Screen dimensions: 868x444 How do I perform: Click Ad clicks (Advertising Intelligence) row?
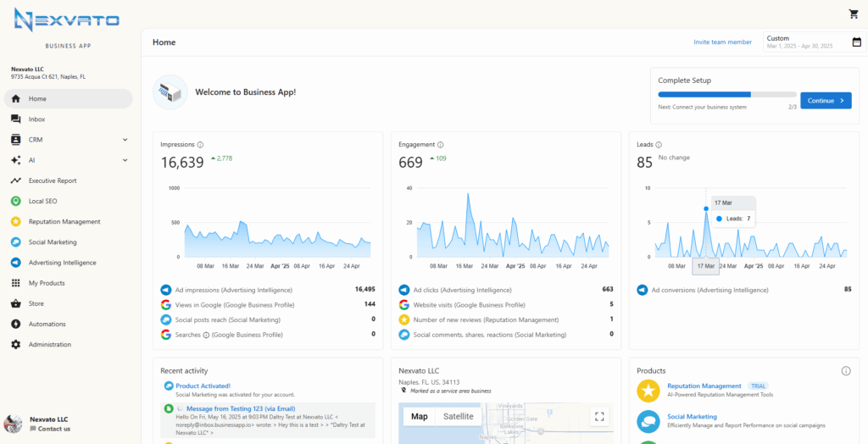[x=506, y=290]
